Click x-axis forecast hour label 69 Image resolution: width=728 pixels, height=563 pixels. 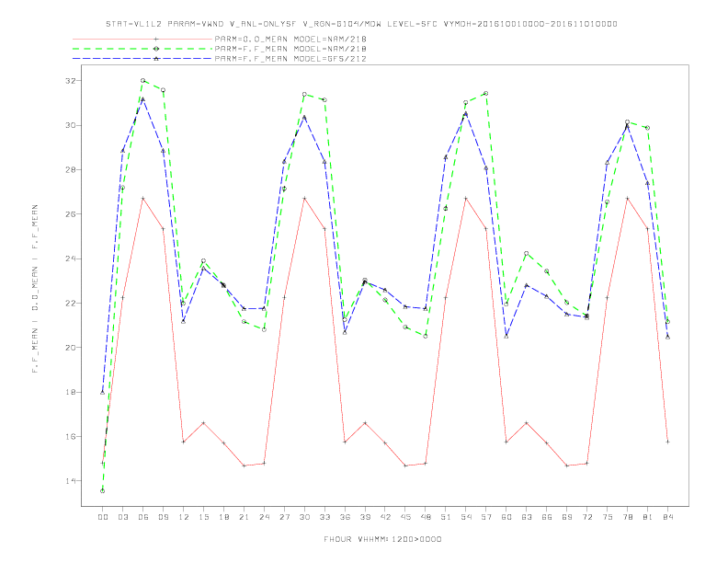tap(567, 517)
